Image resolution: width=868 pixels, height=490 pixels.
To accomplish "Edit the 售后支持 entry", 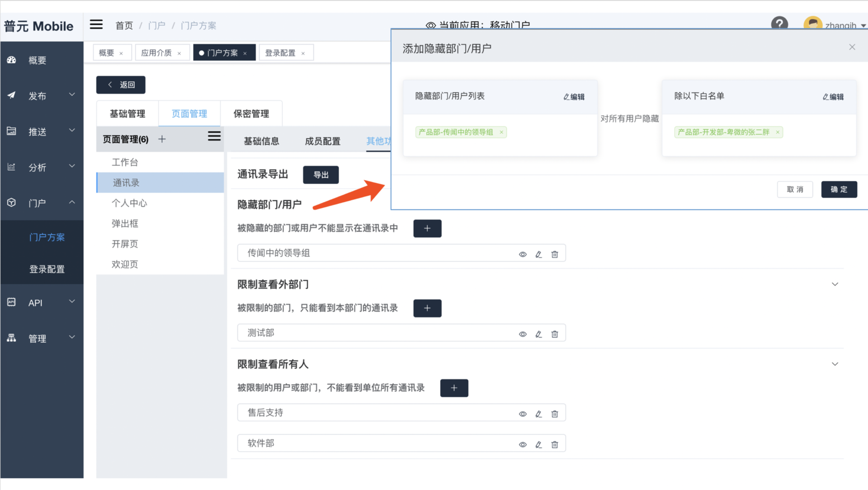I will click(538, 414).
